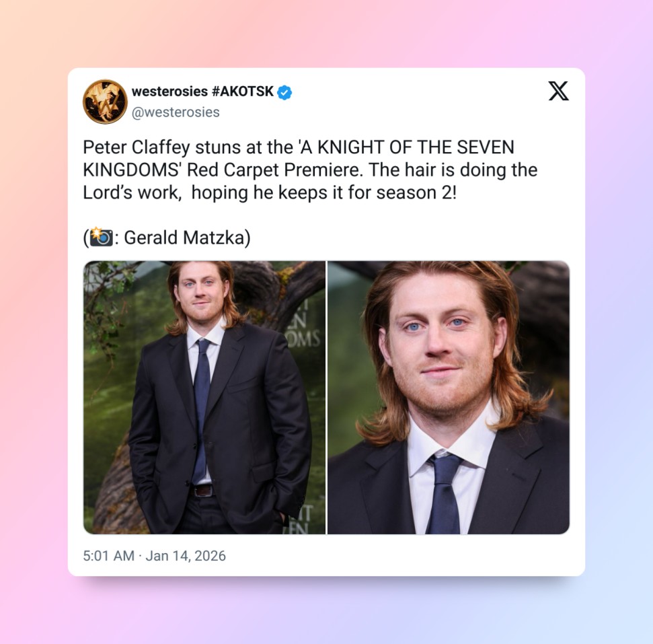The height and width of the screenshot is (644, 653).
Task: Click the belt buckle in left photo
Action: 204,491
